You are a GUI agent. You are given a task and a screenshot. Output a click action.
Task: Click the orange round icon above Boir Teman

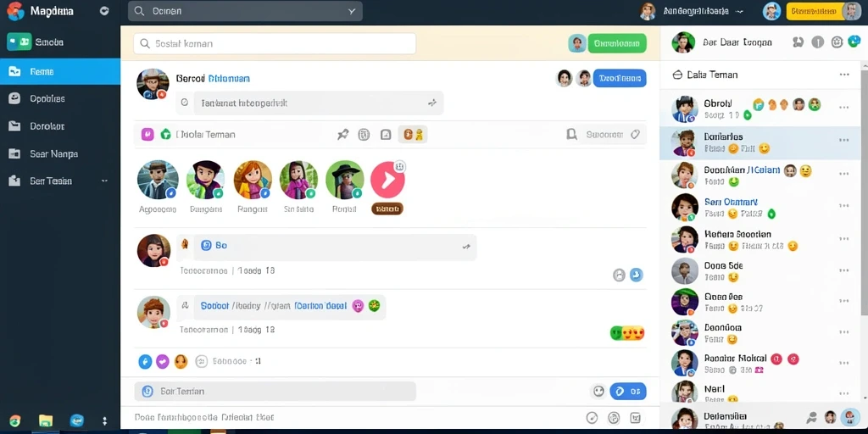pos(181,361)
